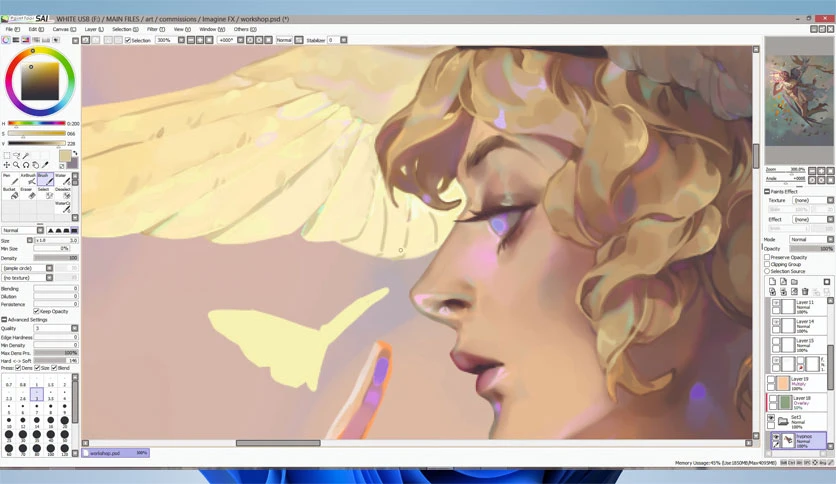Click the foreground color swatch

click(x=65, y=156)
